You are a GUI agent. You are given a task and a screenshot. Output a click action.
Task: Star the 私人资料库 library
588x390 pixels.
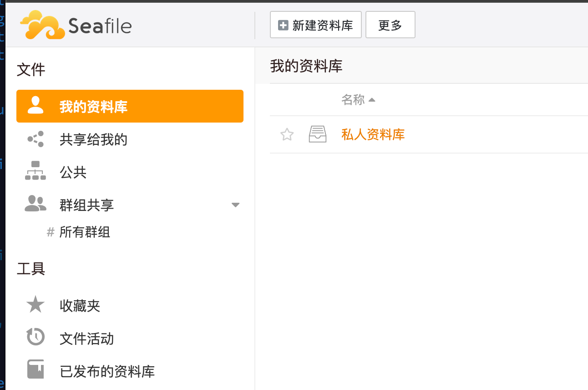(x=287, y=134)
